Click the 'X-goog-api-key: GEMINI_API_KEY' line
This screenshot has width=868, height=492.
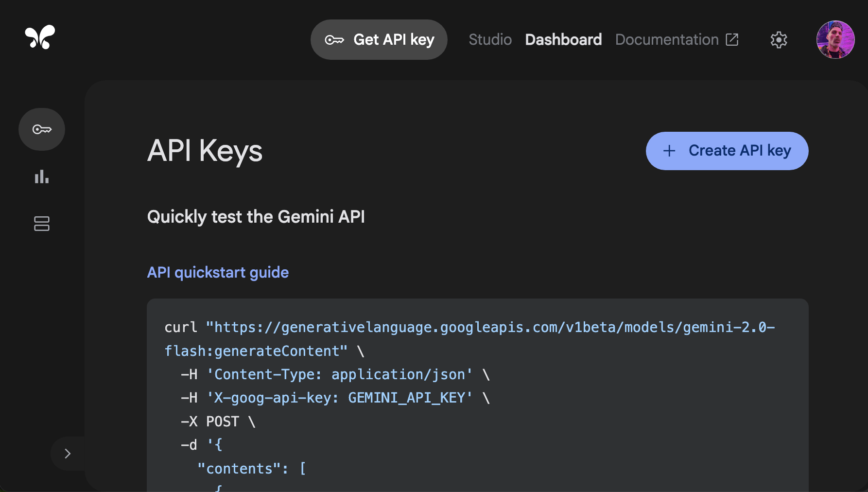[x=335, y=398]
